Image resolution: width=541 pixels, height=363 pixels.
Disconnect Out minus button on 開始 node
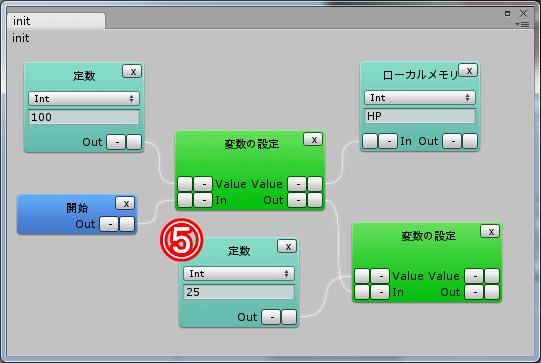coord(109,224)
